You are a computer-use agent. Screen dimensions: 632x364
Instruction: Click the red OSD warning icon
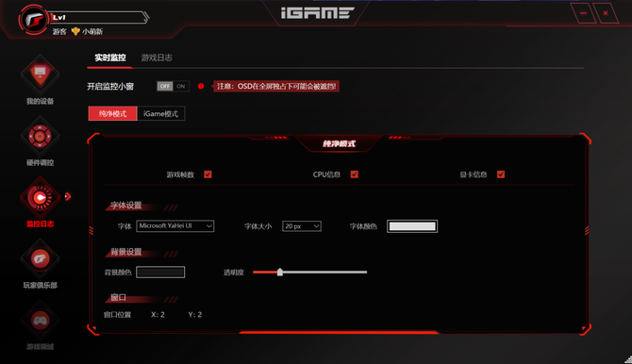click(201, 86)
